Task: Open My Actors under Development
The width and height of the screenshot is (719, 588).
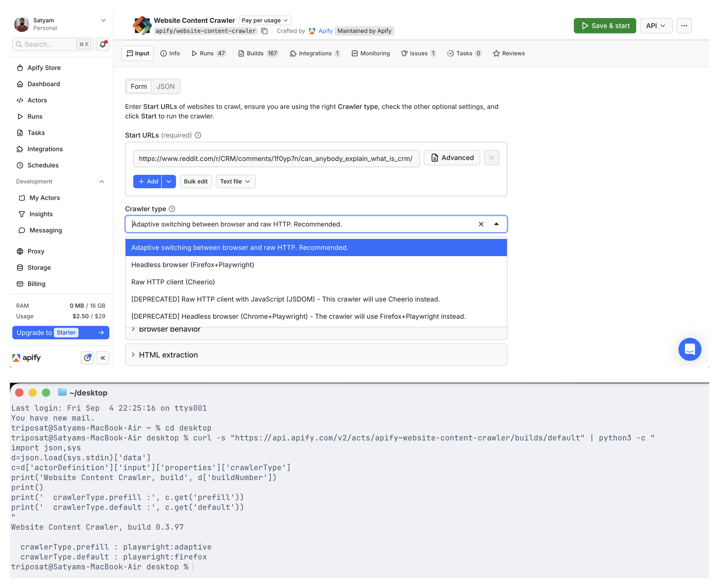Action: pyautogui.click(x=44, y=198)
